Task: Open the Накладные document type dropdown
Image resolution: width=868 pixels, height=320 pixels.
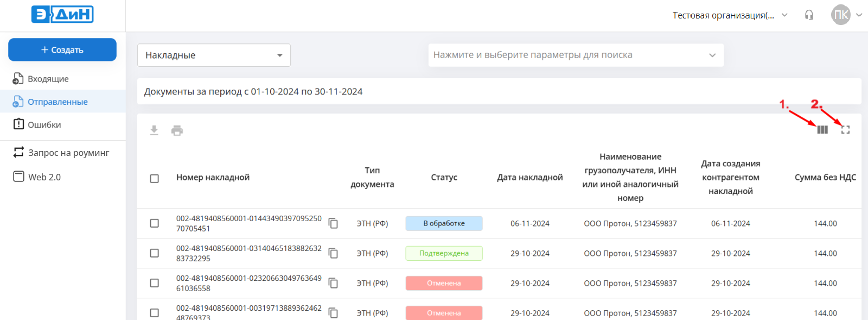Action: [x=214, y=55]
